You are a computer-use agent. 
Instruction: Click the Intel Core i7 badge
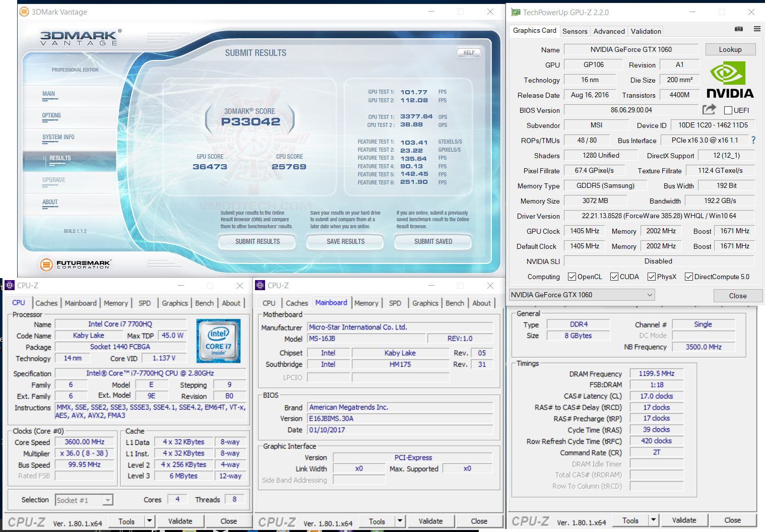click(x=218, y=341)
